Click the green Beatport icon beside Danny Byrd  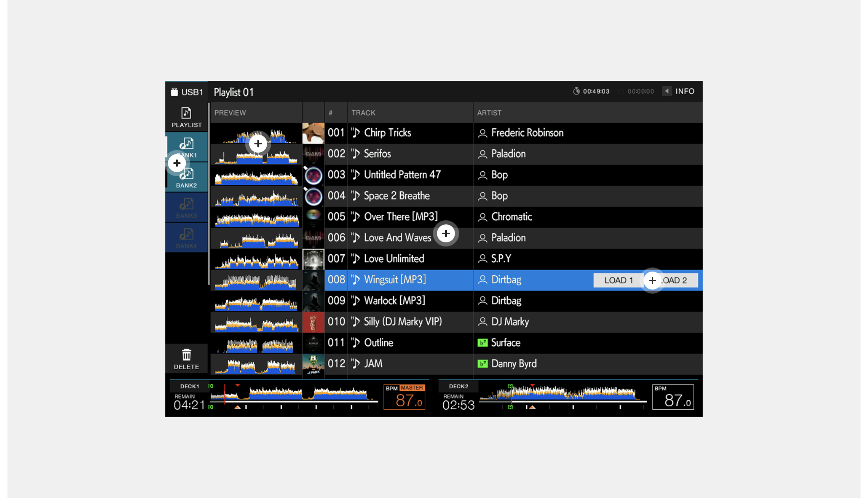pos(483,364)
